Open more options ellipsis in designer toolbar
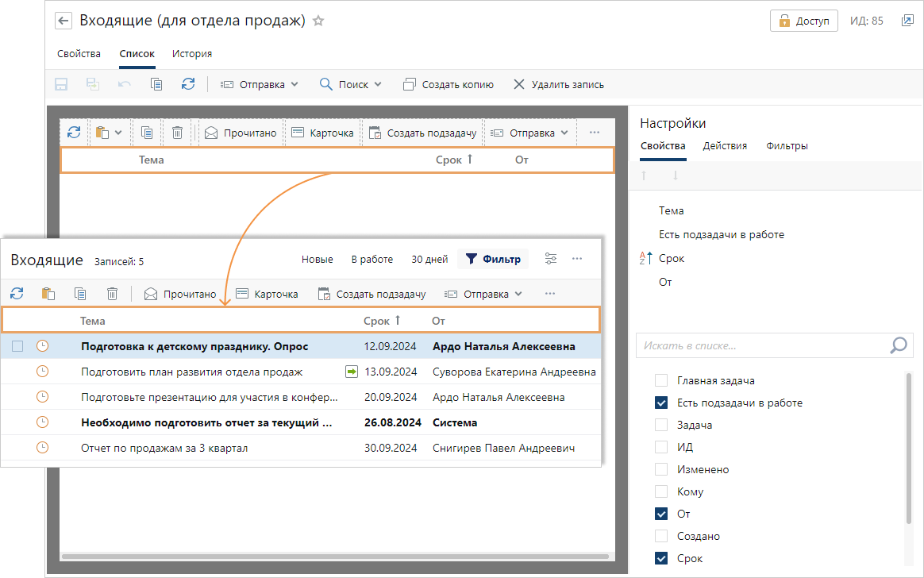Viewport: 924px width, 578px height. pos(594,133)
